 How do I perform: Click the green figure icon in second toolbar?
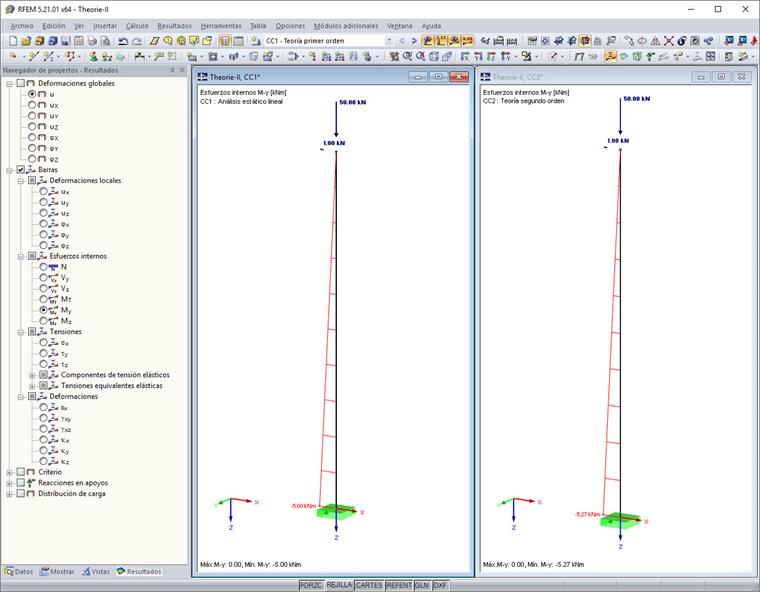93,57
